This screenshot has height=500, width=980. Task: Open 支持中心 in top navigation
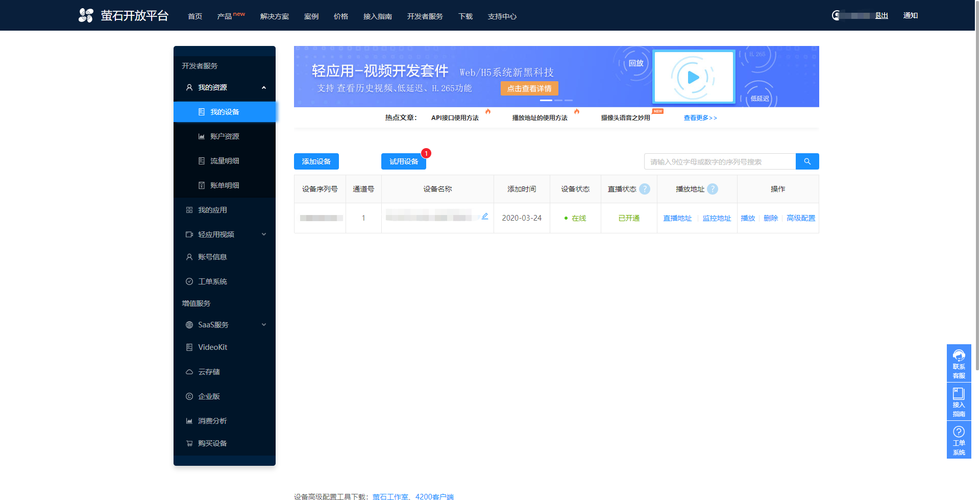(502, 16)
